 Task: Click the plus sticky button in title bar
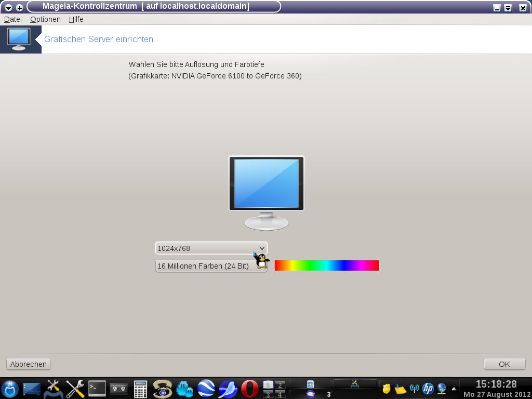(19, 7)
